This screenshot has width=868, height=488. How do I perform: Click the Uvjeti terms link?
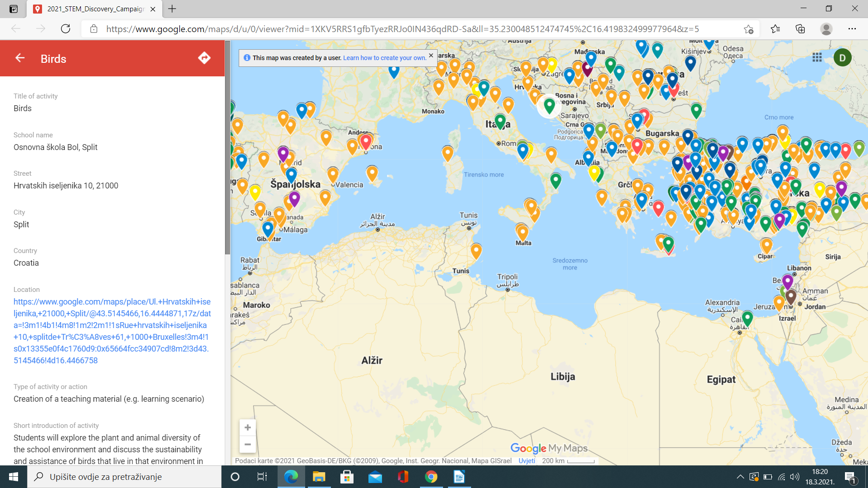(x=527, y=461)
